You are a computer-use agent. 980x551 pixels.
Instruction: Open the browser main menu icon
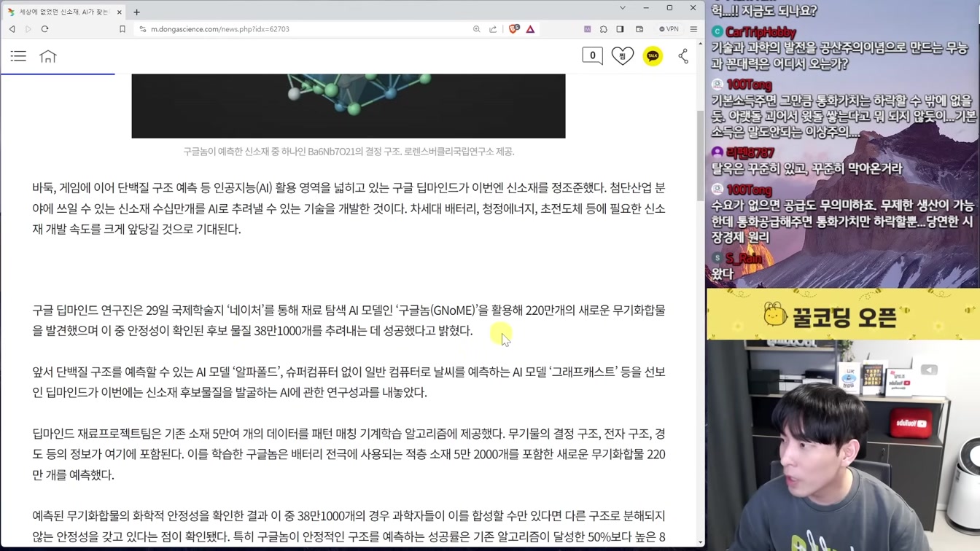[x=693, y=29]
